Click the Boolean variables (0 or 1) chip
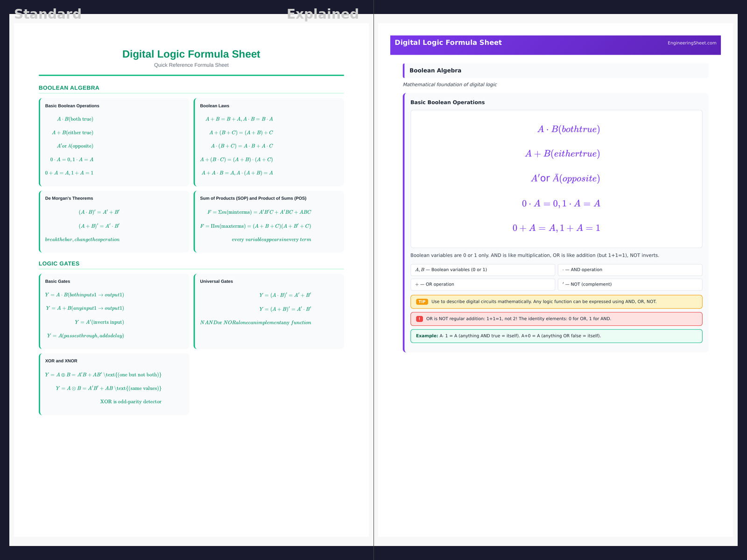This screenshot has width=747, height=560. [x=482, y=270]
